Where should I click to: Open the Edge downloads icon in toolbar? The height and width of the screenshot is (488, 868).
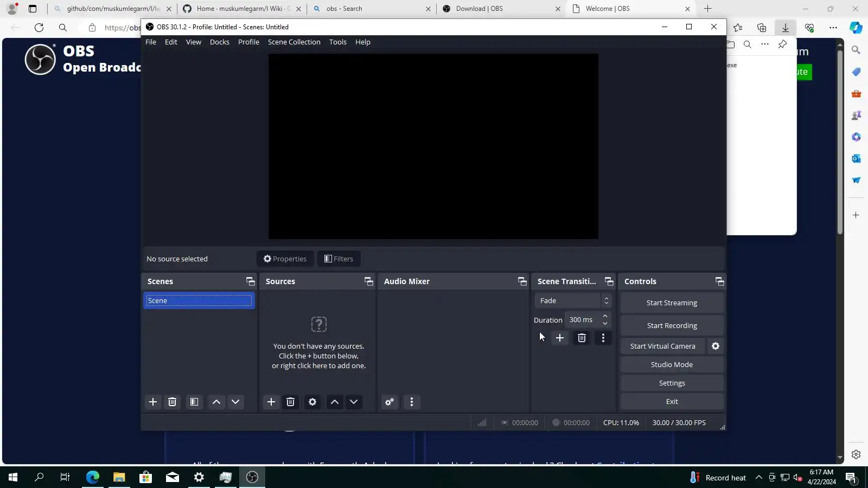(x=785, y=28)
